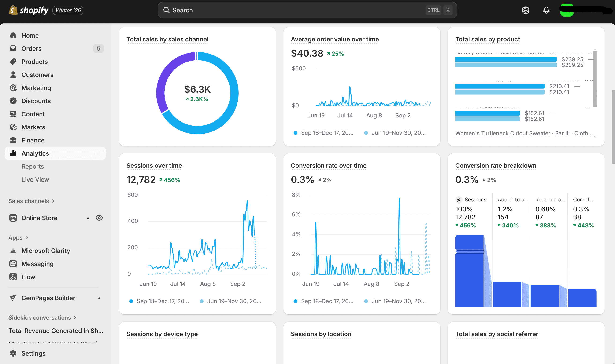
Task: Open Total Revenue Generated conversation
Action: [56, 331]
